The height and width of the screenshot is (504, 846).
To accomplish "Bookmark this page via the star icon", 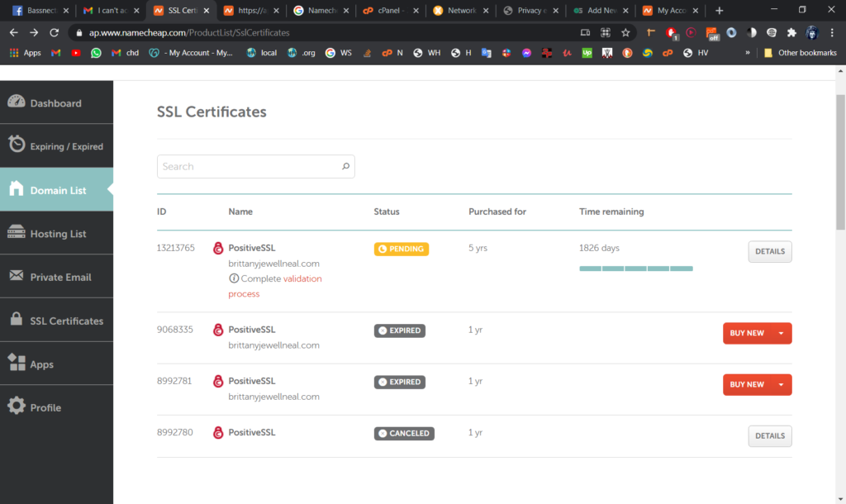I will 625,33.
